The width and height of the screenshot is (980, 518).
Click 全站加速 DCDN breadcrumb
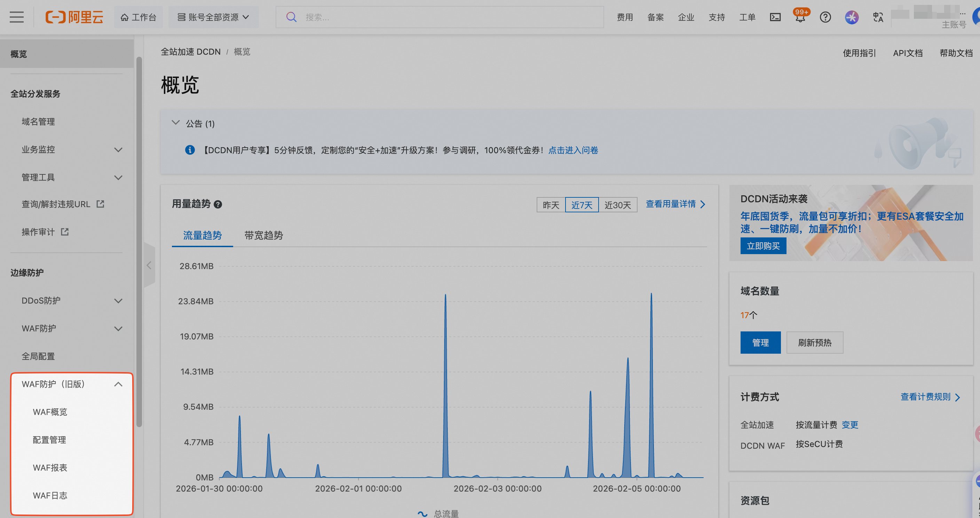click(191, 52)
